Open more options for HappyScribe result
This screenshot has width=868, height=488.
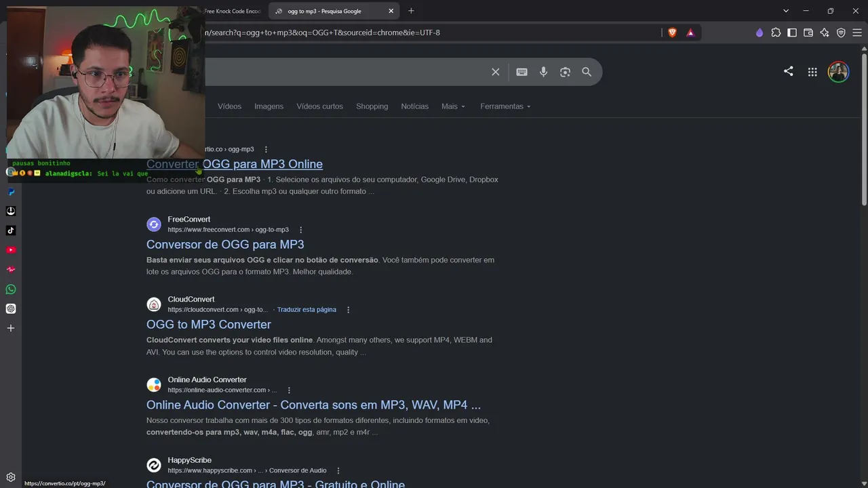(338, 470)
